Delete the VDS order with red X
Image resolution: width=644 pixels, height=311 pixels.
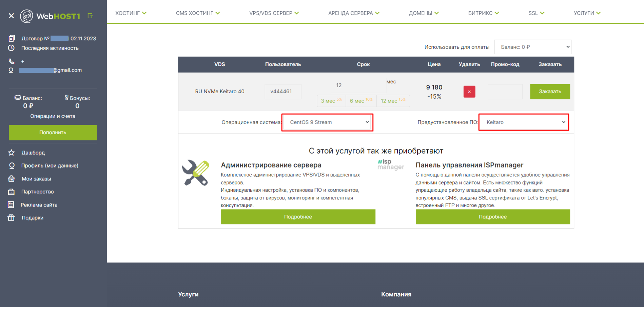click(x=469, y=92)
